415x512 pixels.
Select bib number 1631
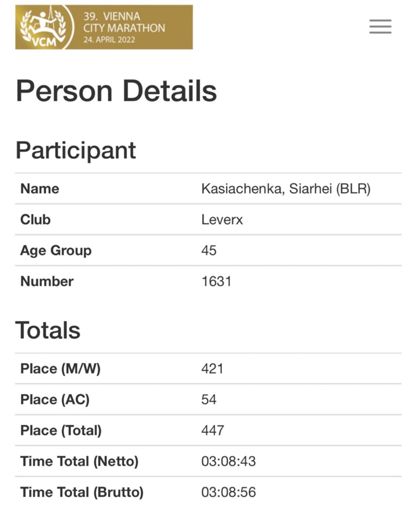[216, 281]
